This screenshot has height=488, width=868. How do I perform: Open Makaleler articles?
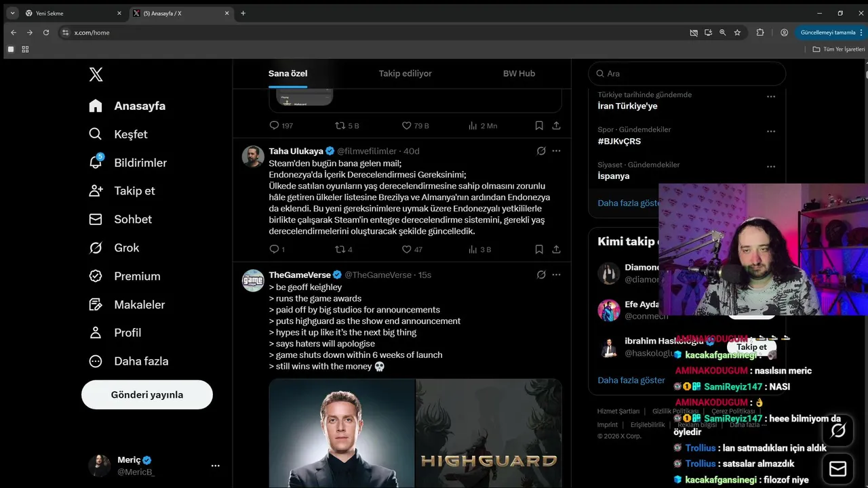[127, 304]
